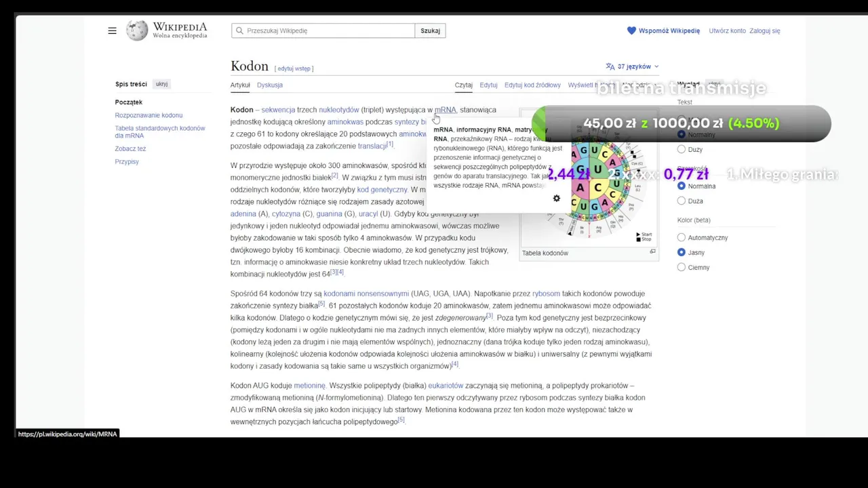Click the language translation icon
The height and width of the screenshot is (488, 868).
(x=610, y=66)
